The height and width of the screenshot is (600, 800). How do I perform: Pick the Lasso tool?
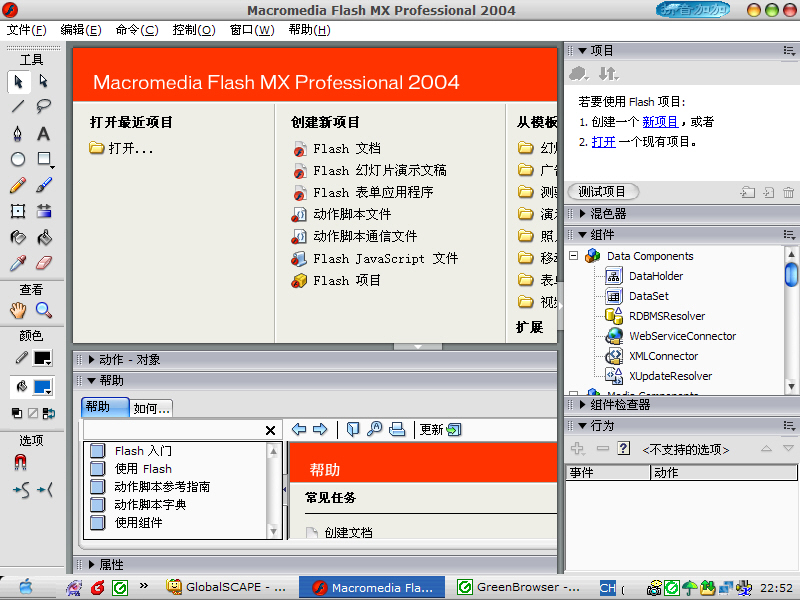(x=44, y=106)
